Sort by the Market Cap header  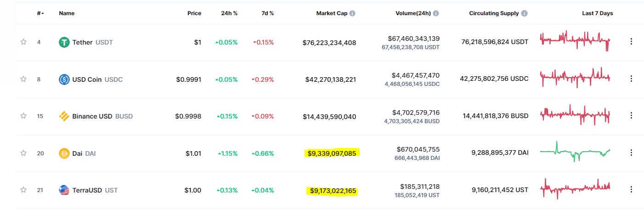tap(332, 13)
